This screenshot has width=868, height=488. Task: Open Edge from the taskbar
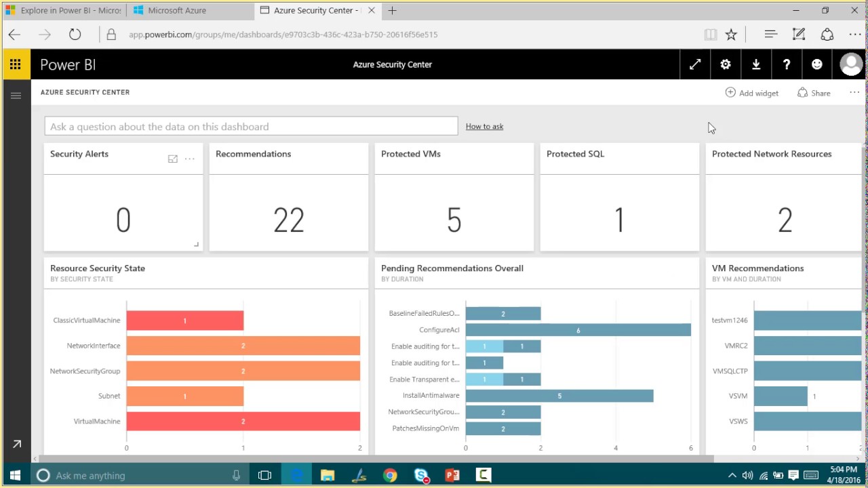296,475
